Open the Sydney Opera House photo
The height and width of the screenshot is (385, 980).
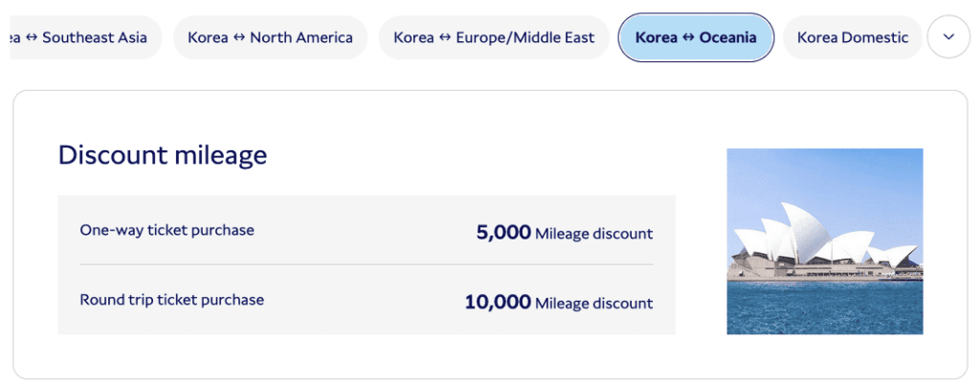click(824, 240)
